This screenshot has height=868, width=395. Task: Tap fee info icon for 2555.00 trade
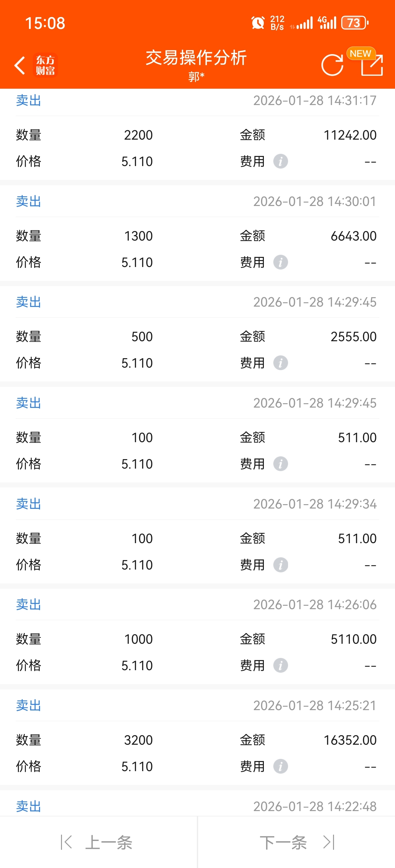coord(281,363)
